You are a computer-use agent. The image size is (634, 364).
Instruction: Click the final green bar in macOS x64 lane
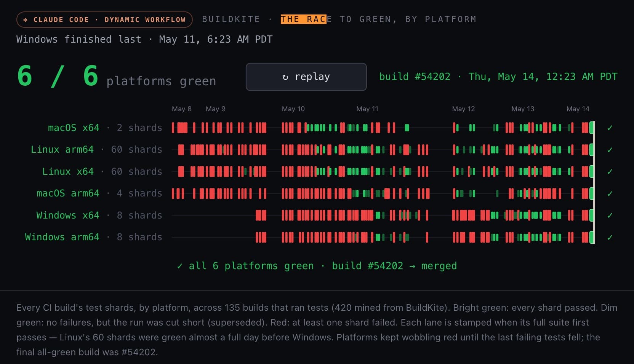click(592, 128)
